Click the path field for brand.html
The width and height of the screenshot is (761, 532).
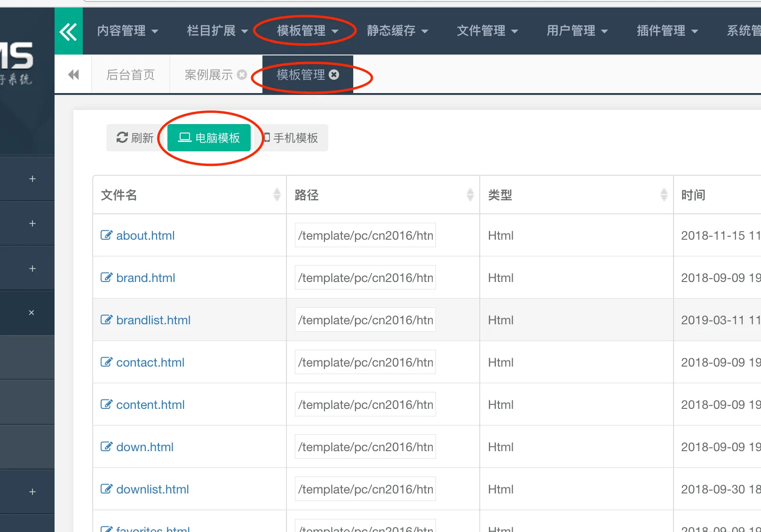click(365, 278)
